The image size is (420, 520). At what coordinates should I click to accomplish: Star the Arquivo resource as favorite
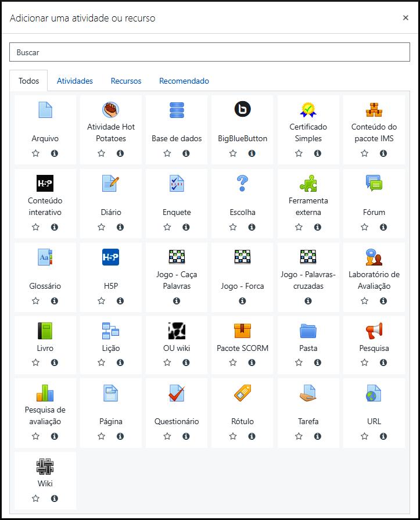coord(36,153)
